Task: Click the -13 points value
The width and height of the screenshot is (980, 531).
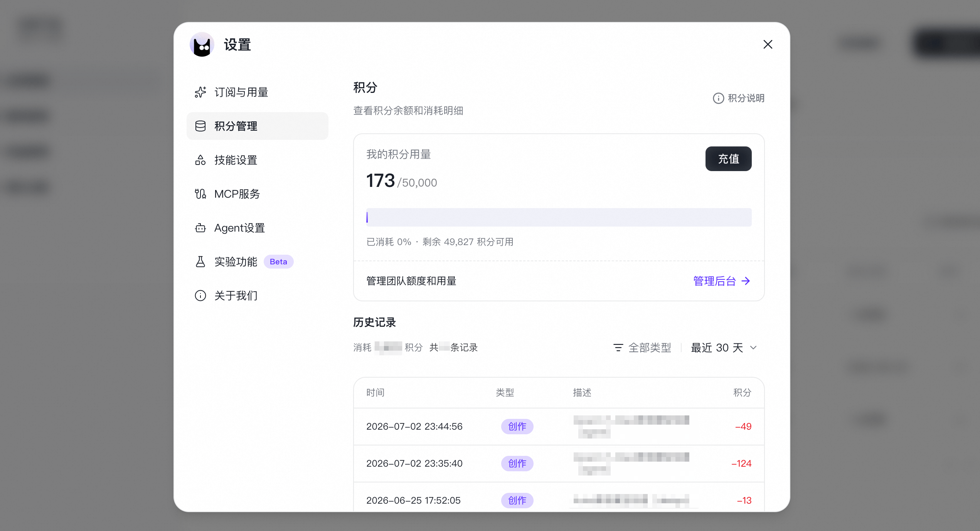Action: [744, 501]
